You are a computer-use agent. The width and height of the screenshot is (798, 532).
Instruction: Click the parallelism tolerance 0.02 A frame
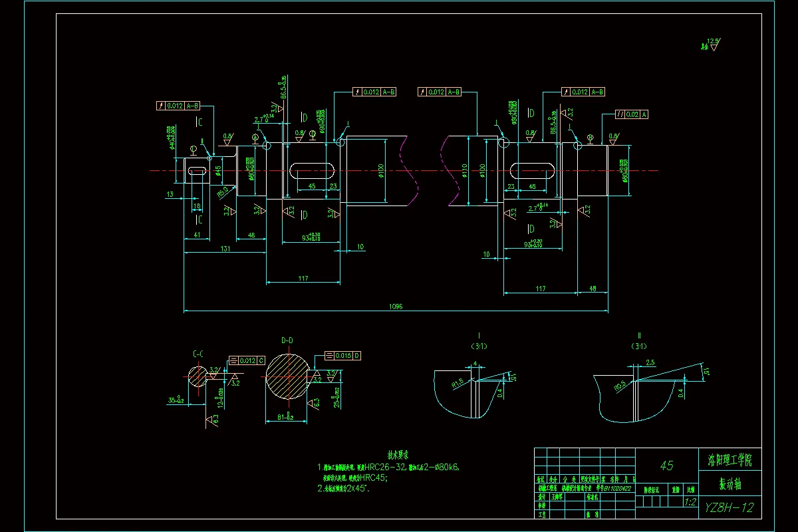tap(632, 114)
